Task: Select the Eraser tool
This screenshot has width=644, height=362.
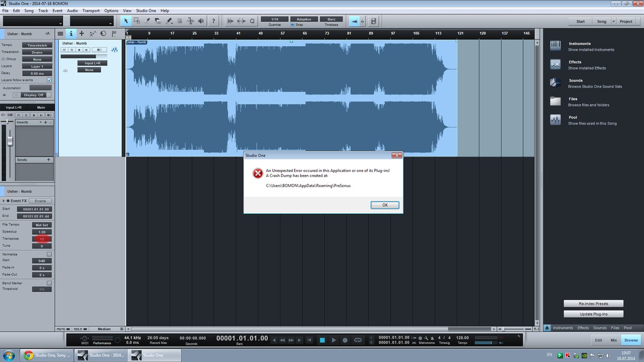Action: tap(158, 21)
